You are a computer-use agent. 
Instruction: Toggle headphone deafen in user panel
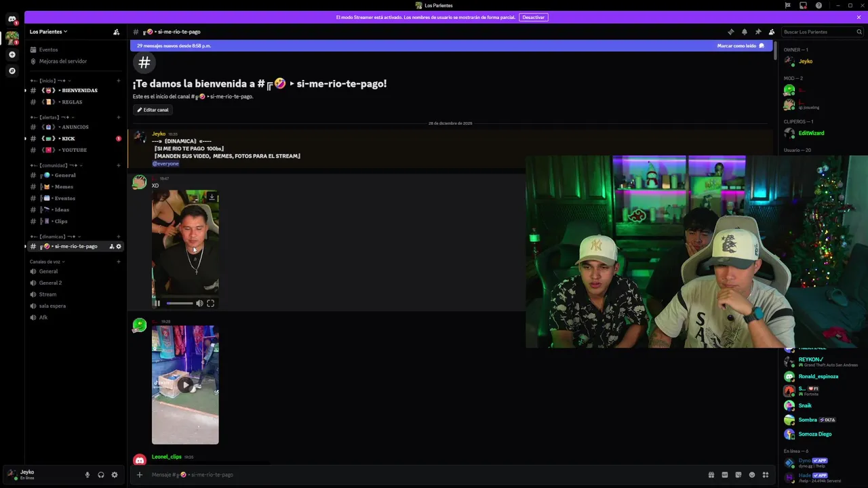(101, 475)
